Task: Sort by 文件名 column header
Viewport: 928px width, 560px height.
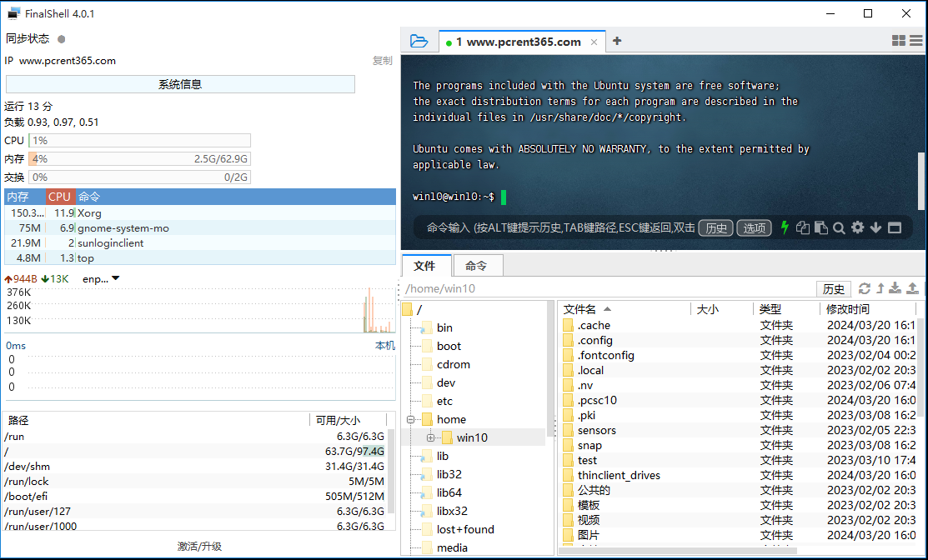Action: (x=625, y=309)
